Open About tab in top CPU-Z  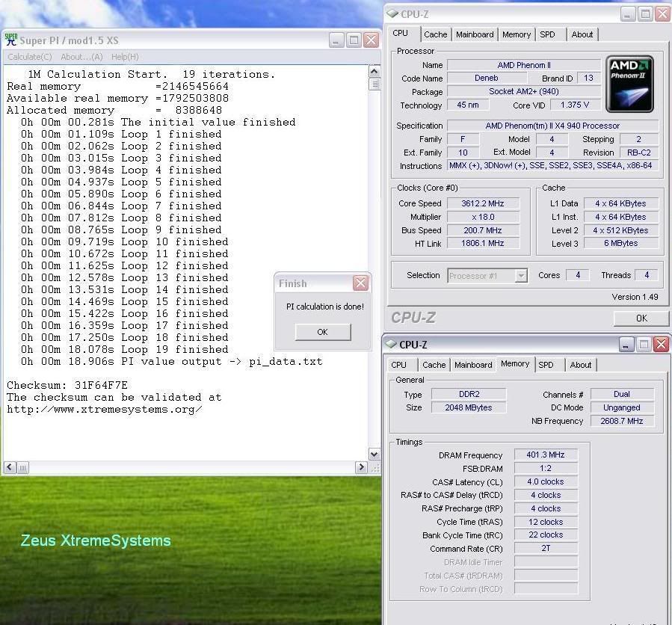582,34
